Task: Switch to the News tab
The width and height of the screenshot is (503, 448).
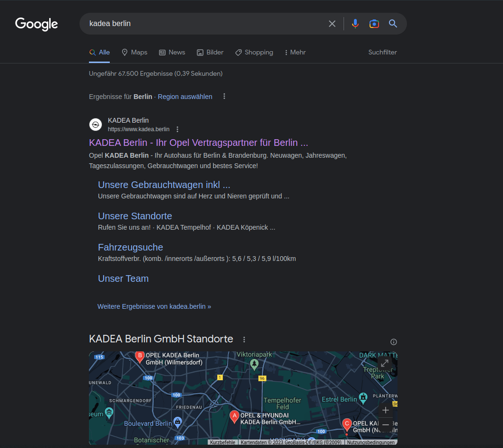Action: pyautogui.click(x=172, y=53)
